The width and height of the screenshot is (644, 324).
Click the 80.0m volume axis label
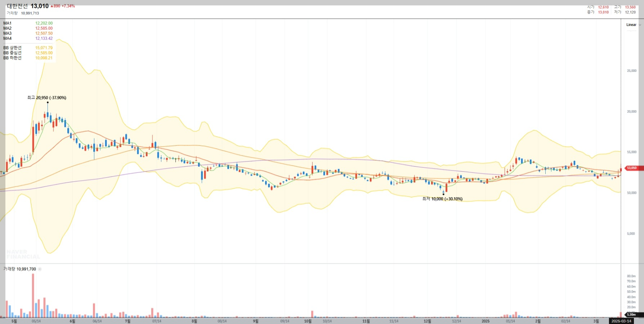coord(631,276)
